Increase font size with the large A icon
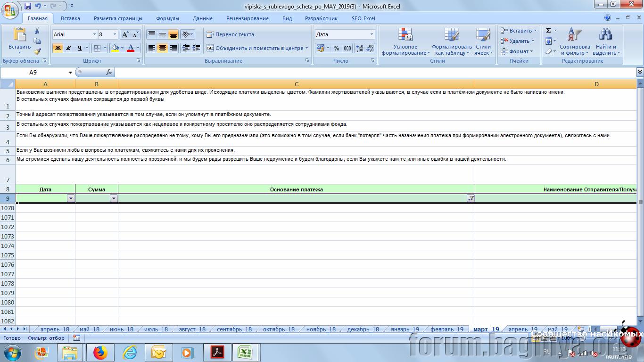This screenshot has width=644, height=362. tap(125, 34)
